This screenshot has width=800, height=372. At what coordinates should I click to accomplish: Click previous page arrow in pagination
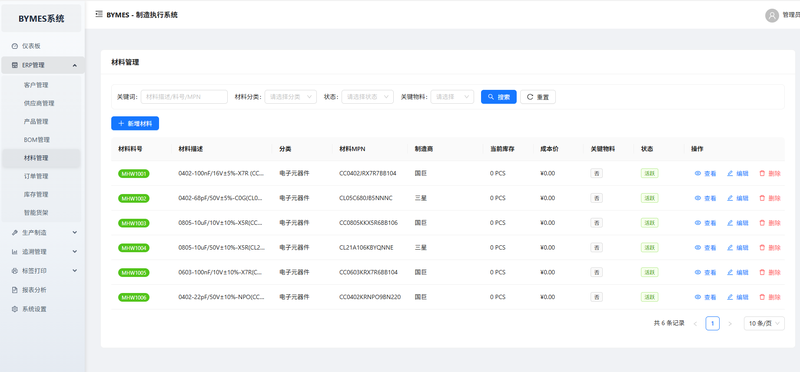click(x=695, y=324)
